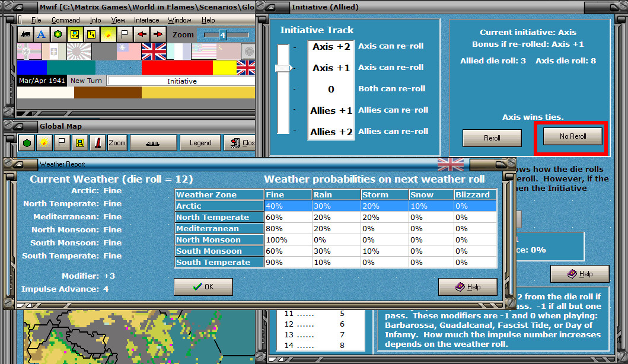Select the Mediterranean weather zone row

336,228
